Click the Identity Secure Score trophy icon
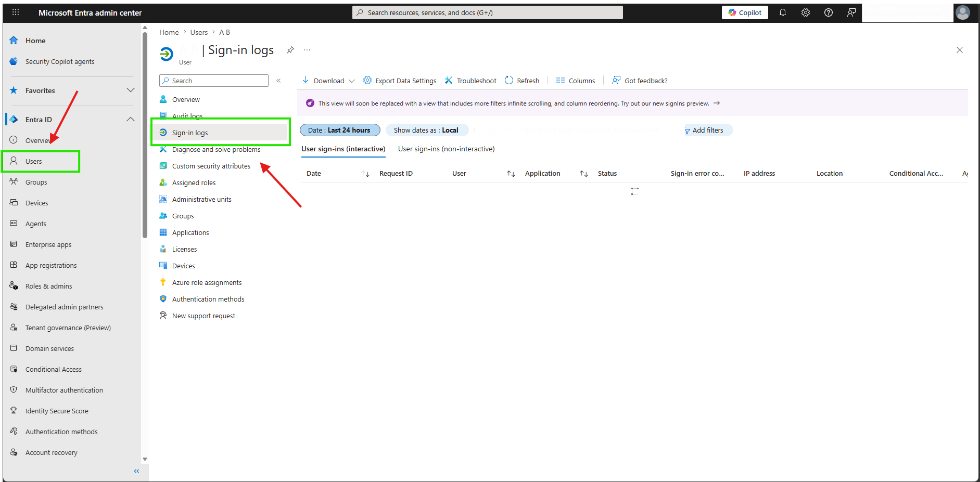980x482 pixels. coord(14,411)
